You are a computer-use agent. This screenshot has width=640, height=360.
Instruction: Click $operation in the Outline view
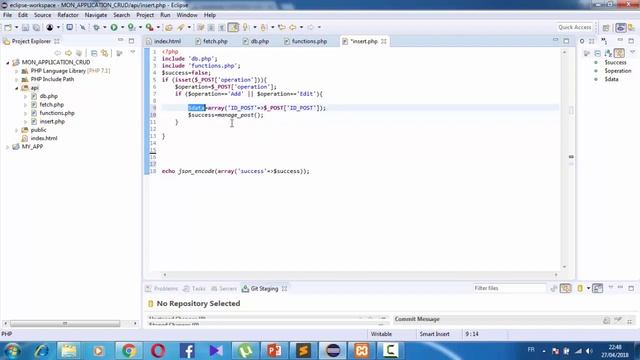618,71
